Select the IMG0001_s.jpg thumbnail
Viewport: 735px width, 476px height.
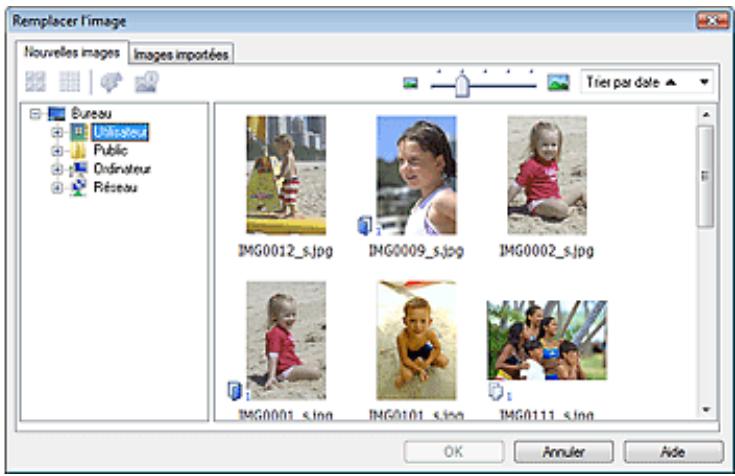coord(286,340)
